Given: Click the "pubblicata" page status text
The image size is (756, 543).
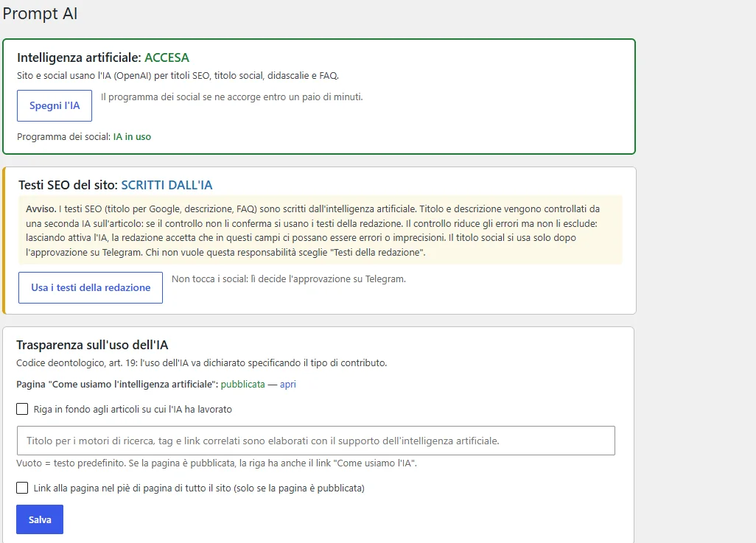Looking at the screenshot, I should [x=243, y=385].
